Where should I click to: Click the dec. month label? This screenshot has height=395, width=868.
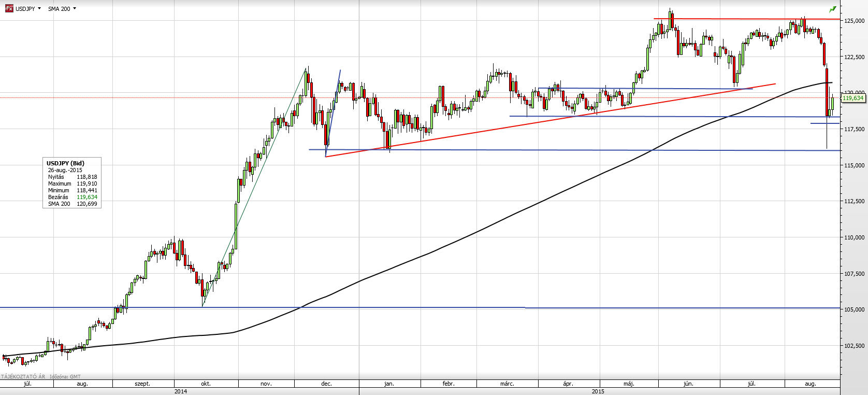326,384
